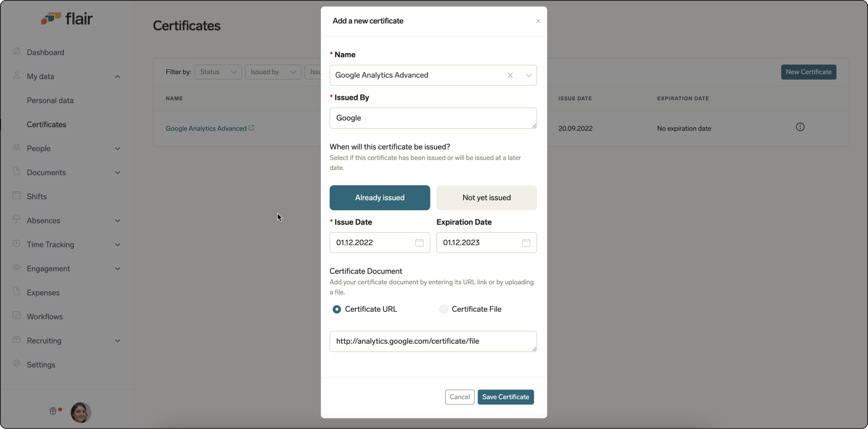Switch certificate status to Not yet issued
The width and height of the screenshot is (868, 429).
[486, 198]
